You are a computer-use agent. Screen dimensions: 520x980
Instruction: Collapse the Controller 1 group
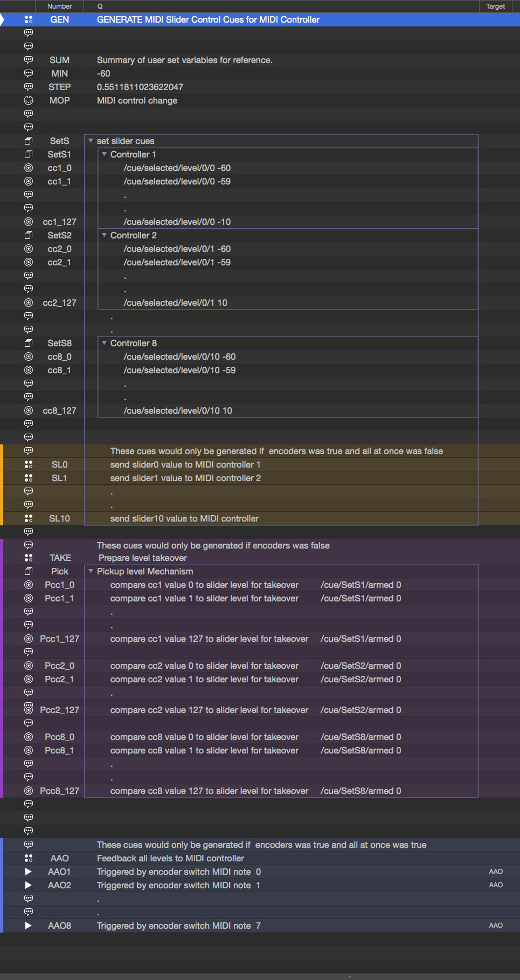point(104,154)
